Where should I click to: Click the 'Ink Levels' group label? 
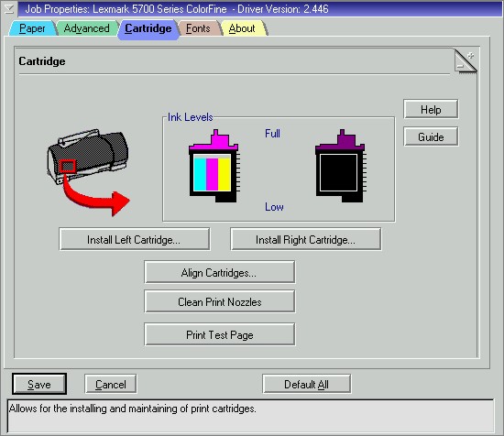click(191, 117)
